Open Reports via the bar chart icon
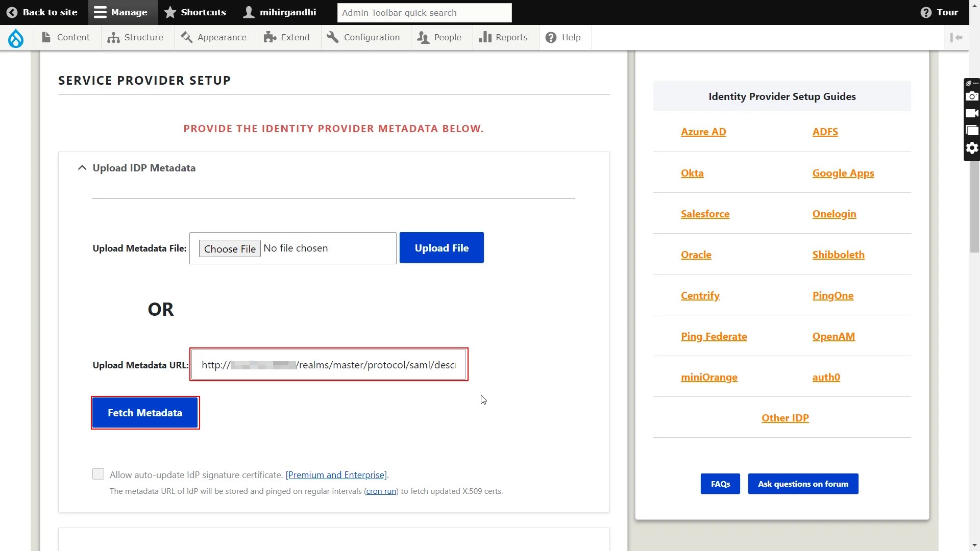980x551 pixels. tap(486, 37)
